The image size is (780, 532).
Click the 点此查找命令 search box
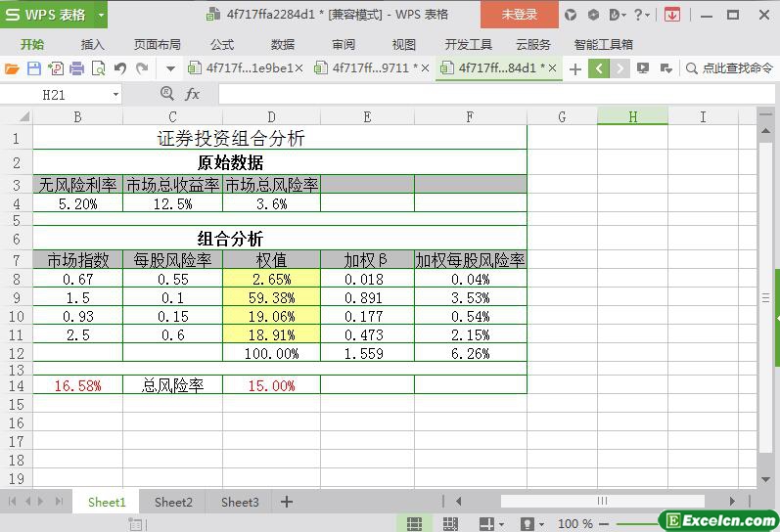click(730, 68)
